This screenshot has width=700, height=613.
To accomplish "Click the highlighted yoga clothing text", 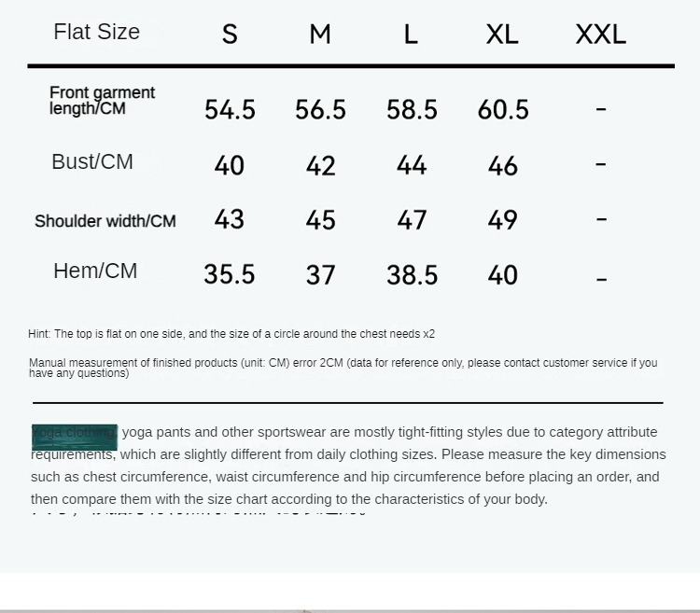I will click(x=75, y=436).
